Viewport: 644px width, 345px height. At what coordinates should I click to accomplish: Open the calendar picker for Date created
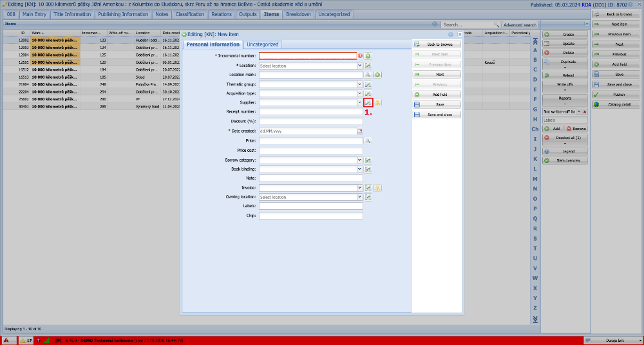(360, 131)
